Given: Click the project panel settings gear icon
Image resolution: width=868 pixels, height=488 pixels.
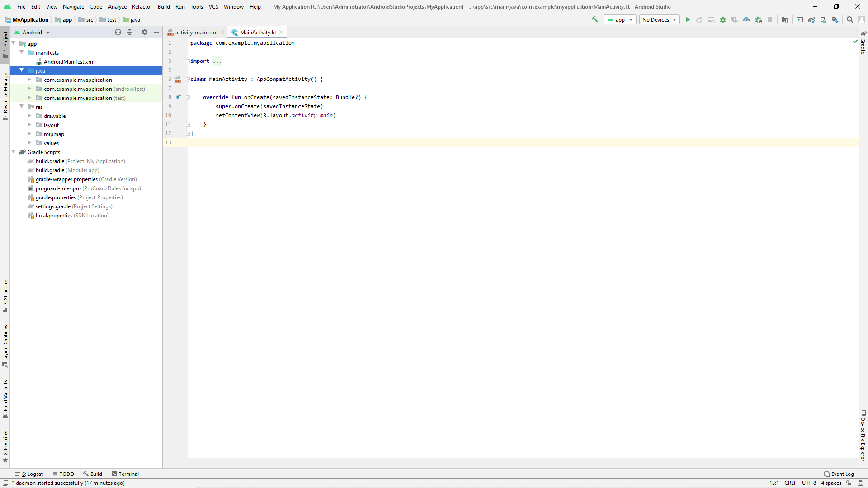Looking at the screenshot, I should pyautogui.click(x=145, y=32).
